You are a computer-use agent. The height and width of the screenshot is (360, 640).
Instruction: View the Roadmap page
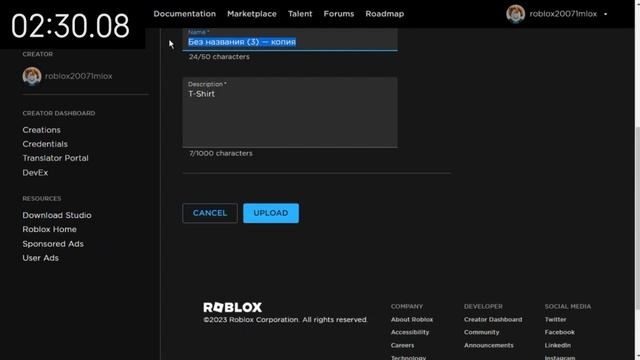(384, 14)
